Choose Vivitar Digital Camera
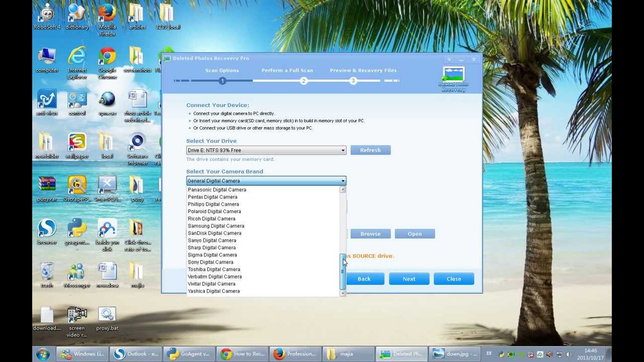644x362 pixels. point(263,284)
